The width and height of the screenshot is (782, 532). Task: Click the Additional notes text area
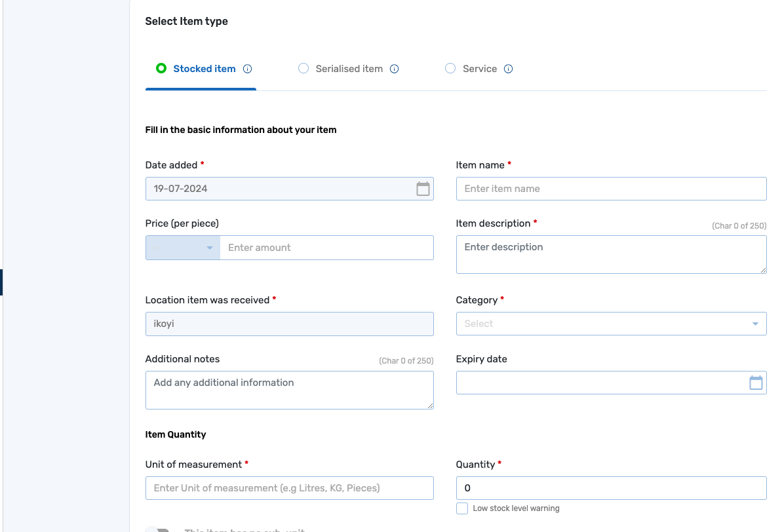[289, 390]
